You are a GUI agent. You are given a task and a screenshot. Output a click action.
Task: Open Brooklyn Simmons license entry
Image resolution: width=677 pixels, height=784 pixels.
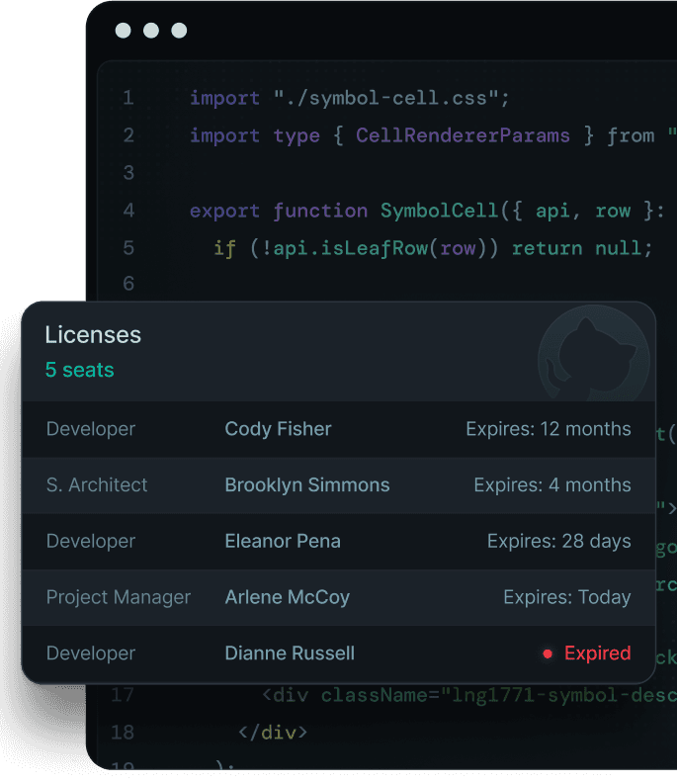(306, 485)
